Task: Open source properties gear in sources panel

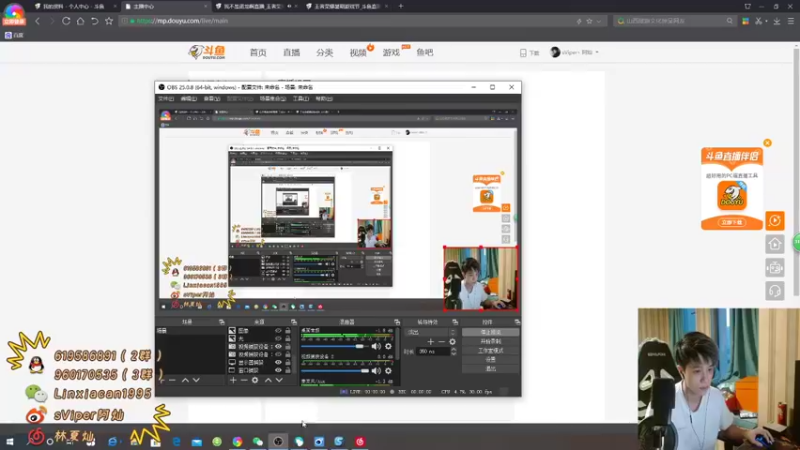Action: click(255, 380)
